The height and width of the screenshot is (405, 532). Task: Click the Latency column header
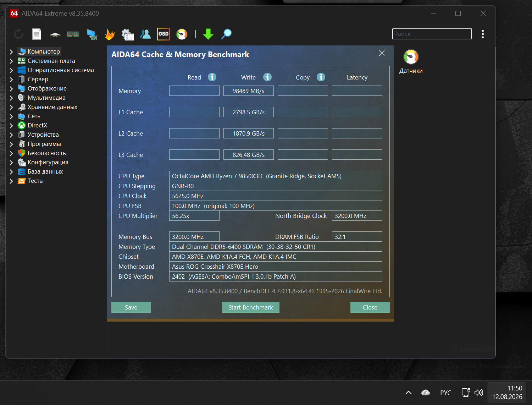pos(357,77)
